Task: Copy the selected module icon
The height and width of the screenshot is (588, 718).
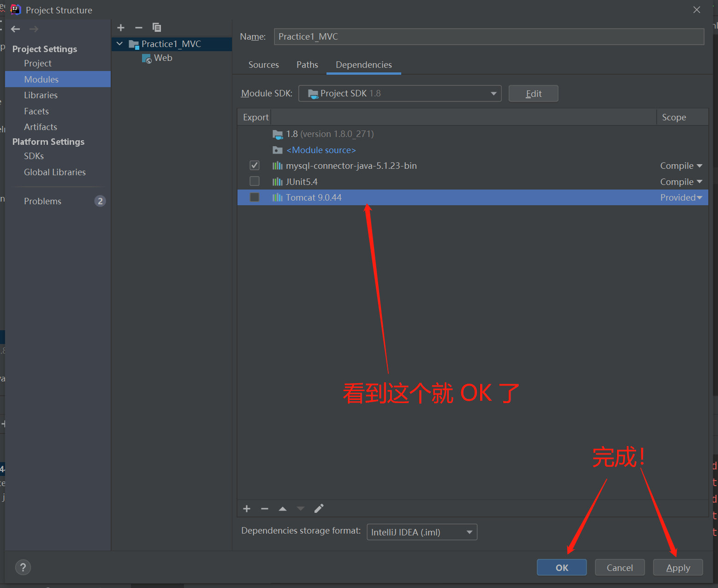Action: pyautogui.click(x=157, y=28)
